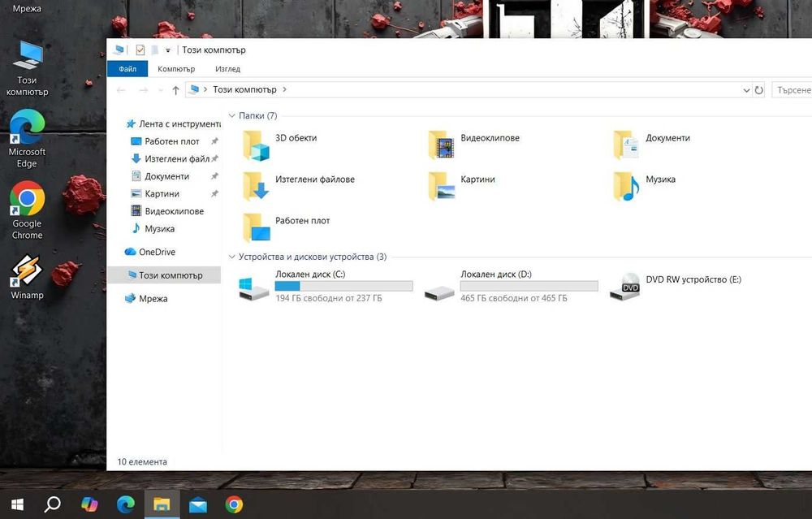
Task: Click the C: drive usage bar
Action: [x=343, y=286]
